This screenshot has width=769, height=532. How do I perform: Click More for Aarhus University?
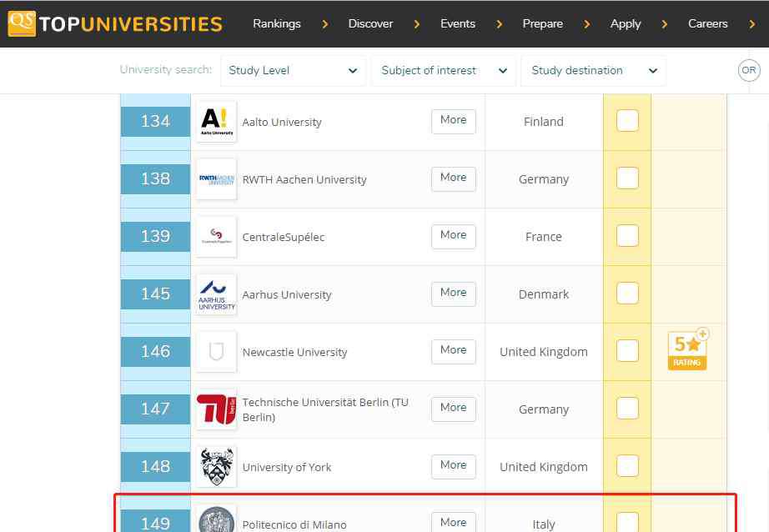pos(454,294)
